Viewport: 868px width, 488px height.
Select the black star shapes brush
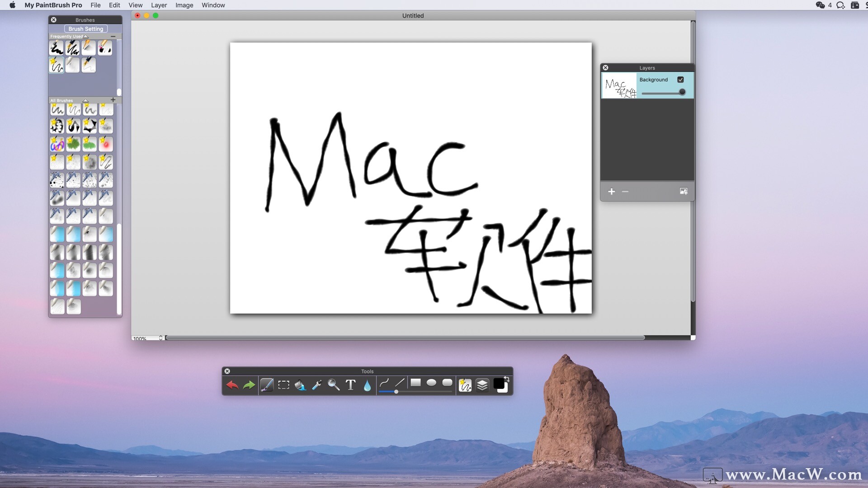pos(90,126)
